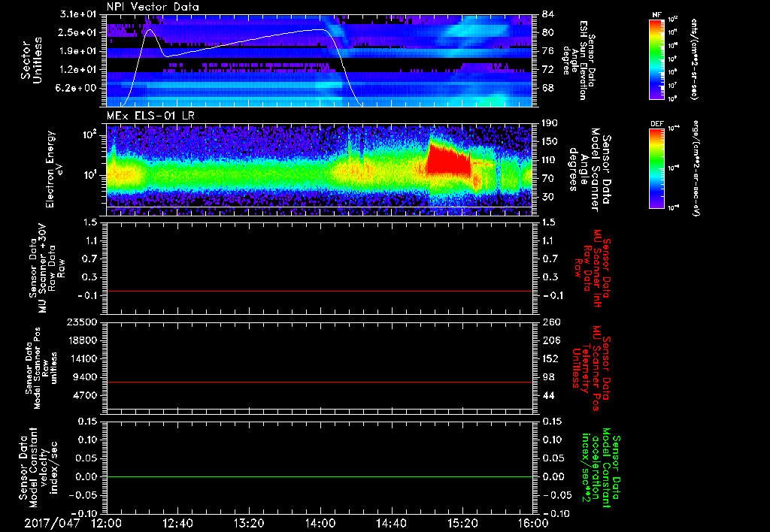Click the 9400 scanner position tick
770x532 pixels.
point(85,377)
